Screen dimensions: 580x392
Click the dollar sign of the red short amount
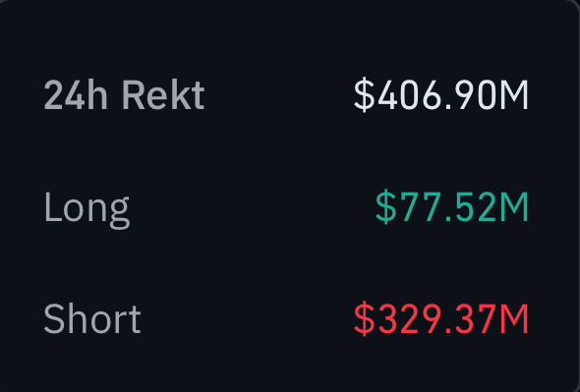click(365, 318)
